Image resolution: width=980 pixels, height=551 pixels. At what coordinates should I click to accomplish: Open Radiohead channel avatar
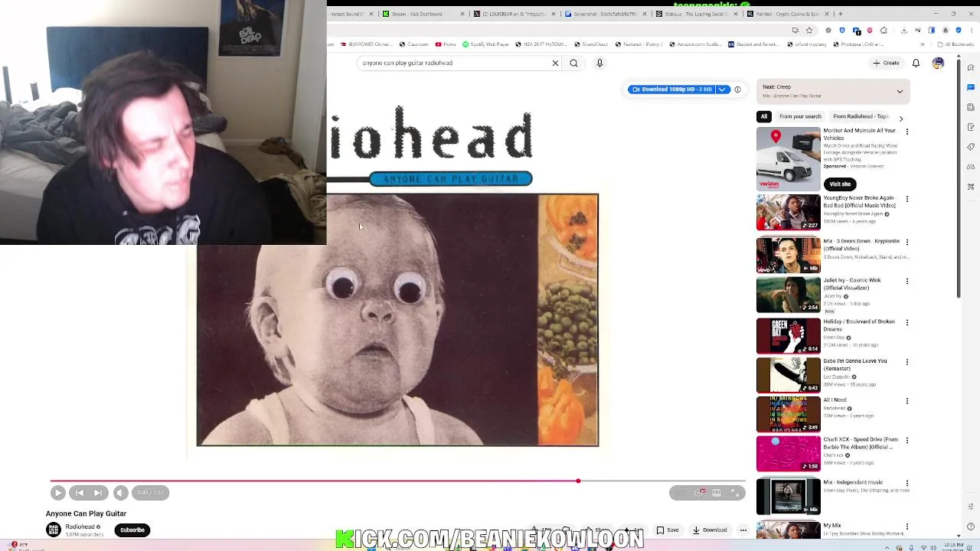(54, 530)
